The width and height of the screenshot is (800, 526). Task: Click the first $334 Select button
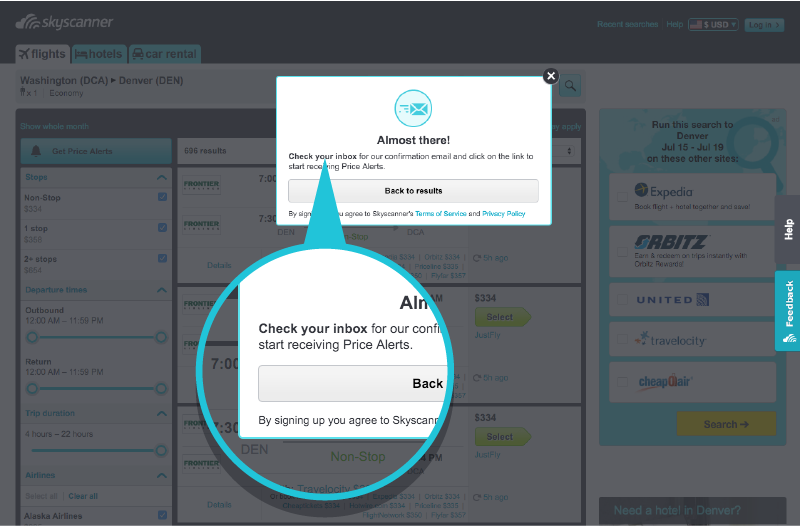coord(503,317)
